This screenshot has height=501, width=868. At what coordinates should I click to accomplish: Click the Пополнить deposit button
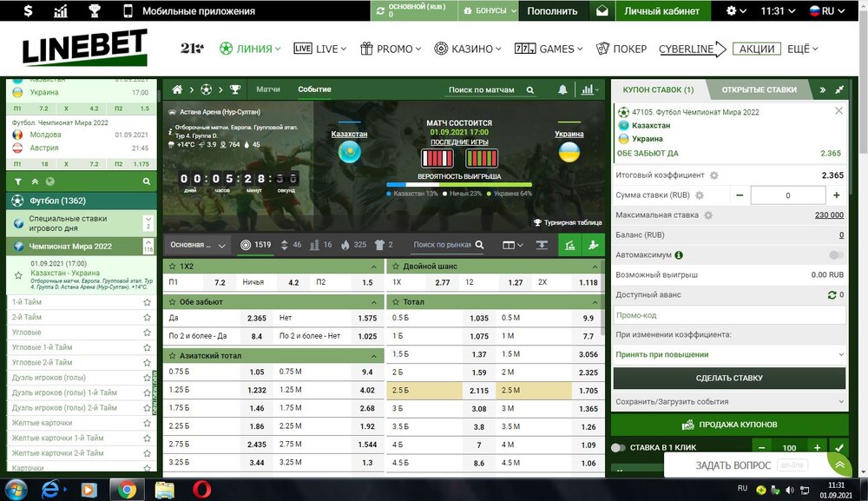tap(552, 10)
